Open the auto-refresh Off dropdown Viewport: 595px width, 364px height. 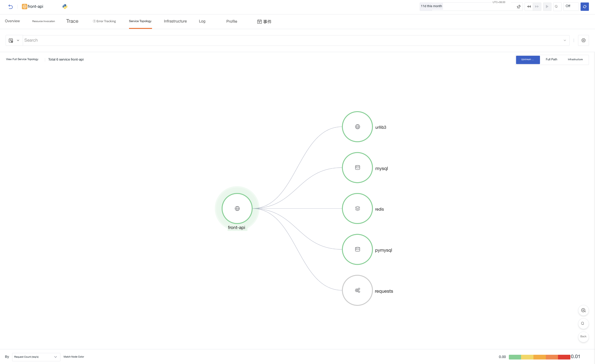click(571, 7)
